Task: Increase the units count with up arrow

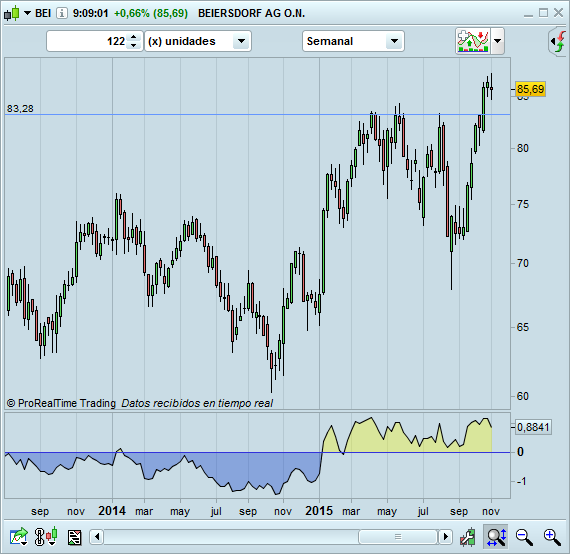Action: 134,37
